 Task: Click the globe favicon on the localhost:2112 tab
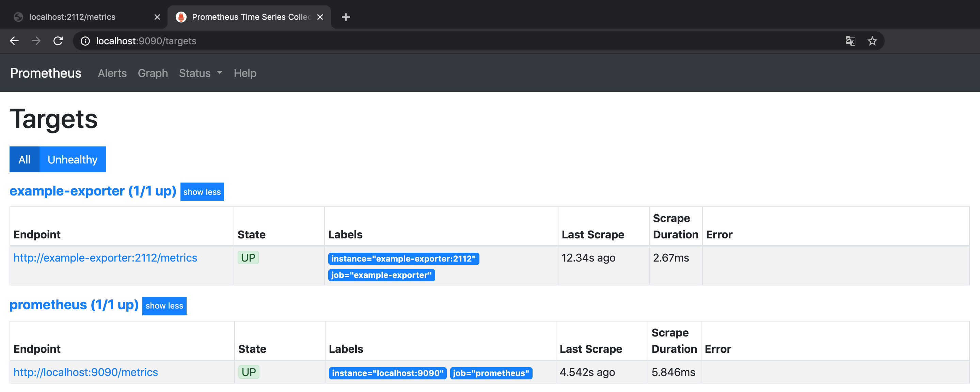(18, 17)
